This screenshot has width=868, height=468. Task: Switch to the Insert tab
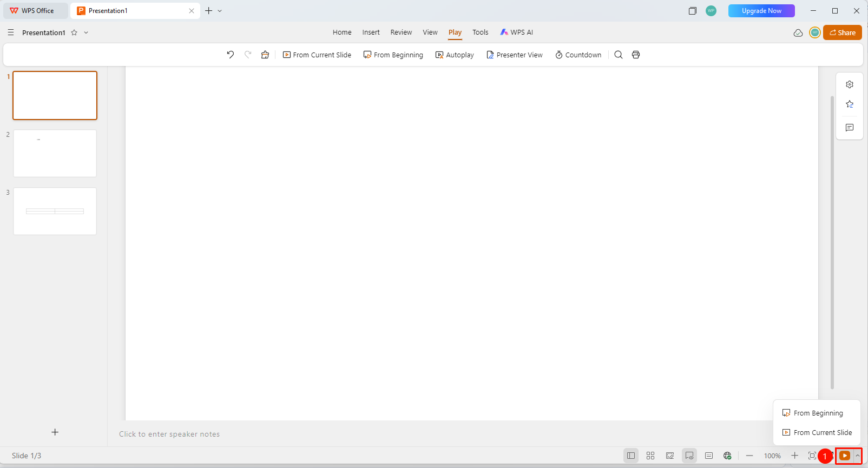[x=371, y=32]
